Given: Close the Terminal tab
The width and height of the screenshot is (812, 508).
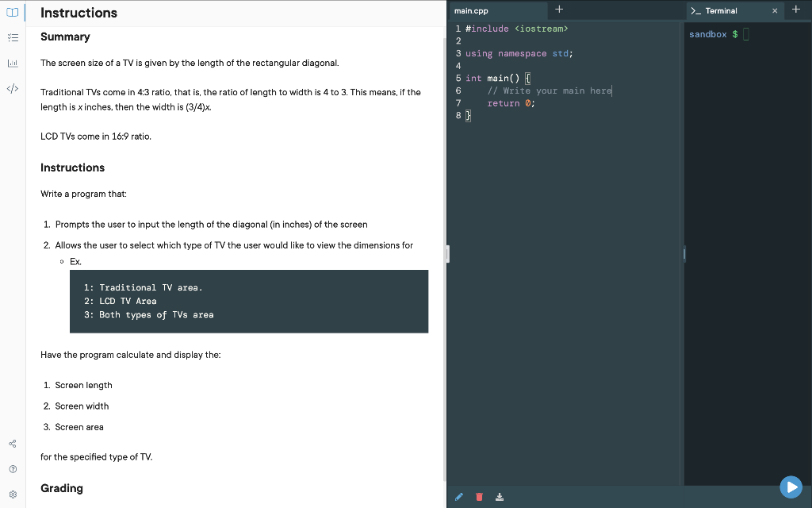Looking at the screenshot, I should point(775,11).
